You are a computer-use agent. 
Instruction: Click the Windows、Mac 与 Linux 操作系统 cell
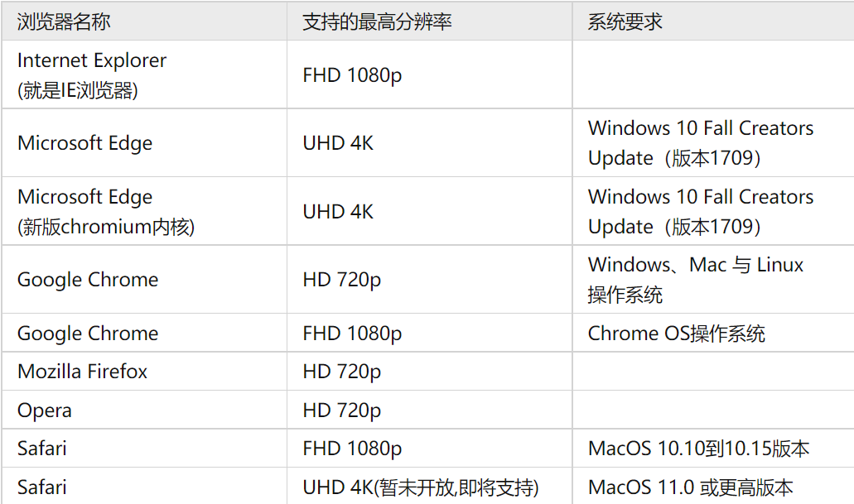(x=696, y=280)
